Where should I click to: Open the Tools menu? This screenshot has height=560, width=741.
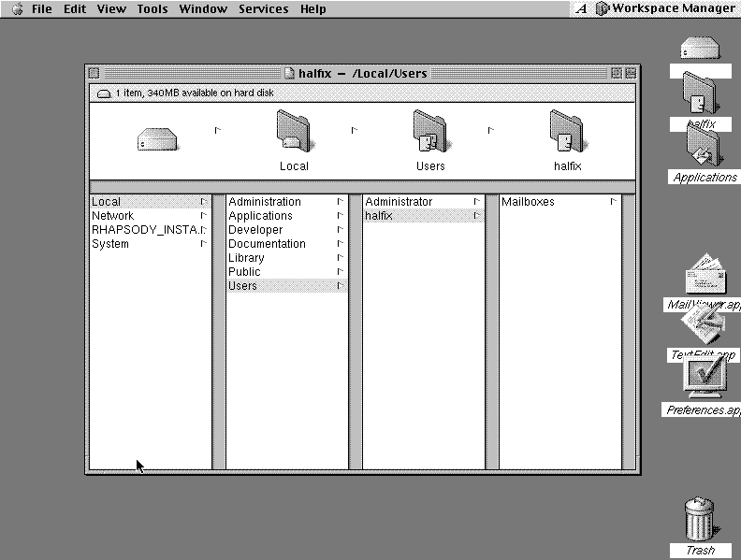tap(153, 8)
